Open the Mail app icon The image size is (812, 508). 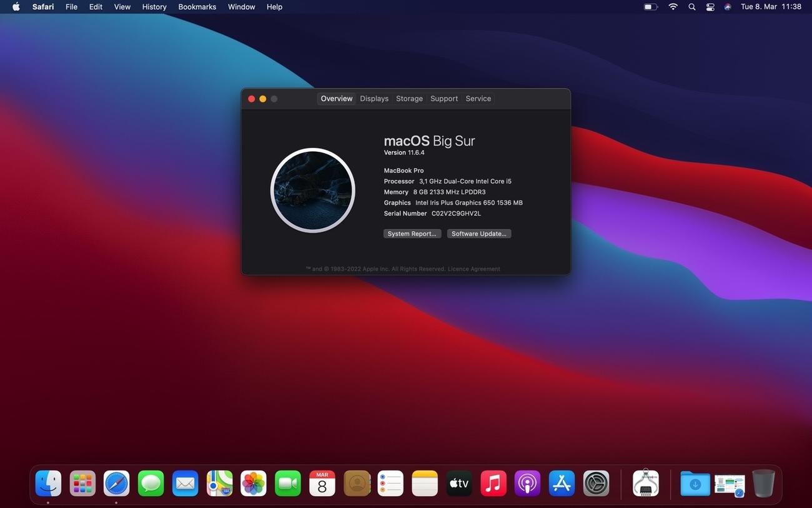(185, 484)
